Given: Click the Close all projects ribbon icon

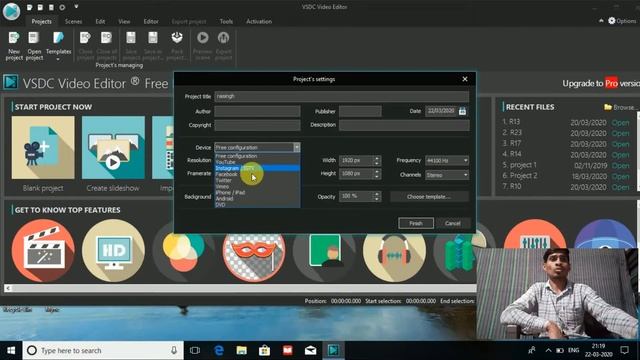Looking at the screenshot, I should 107,46.
